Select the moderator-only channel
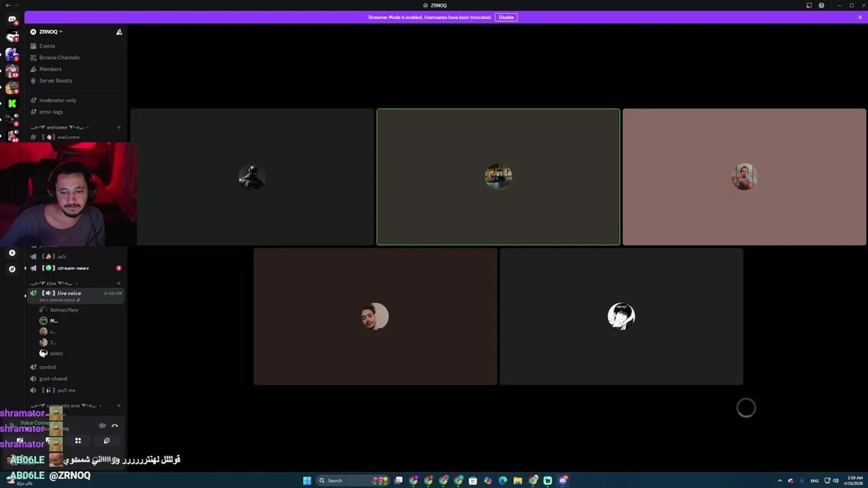This screenshot has height=488, width=868. (76, 100)
